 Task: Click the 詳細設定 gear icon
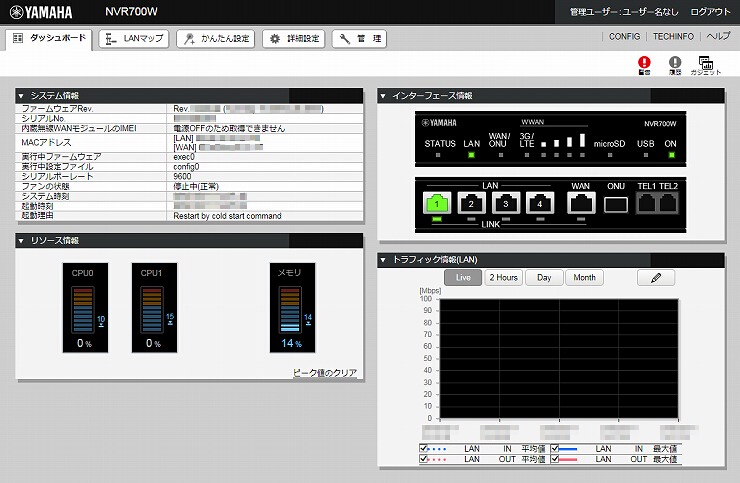(275, 39)
